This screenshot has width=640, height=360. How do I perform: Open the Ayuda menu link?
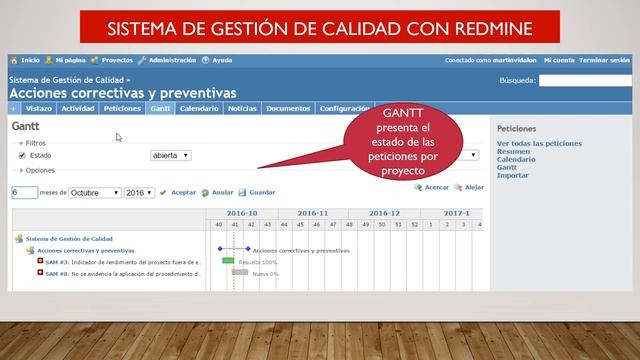point(222,60)
